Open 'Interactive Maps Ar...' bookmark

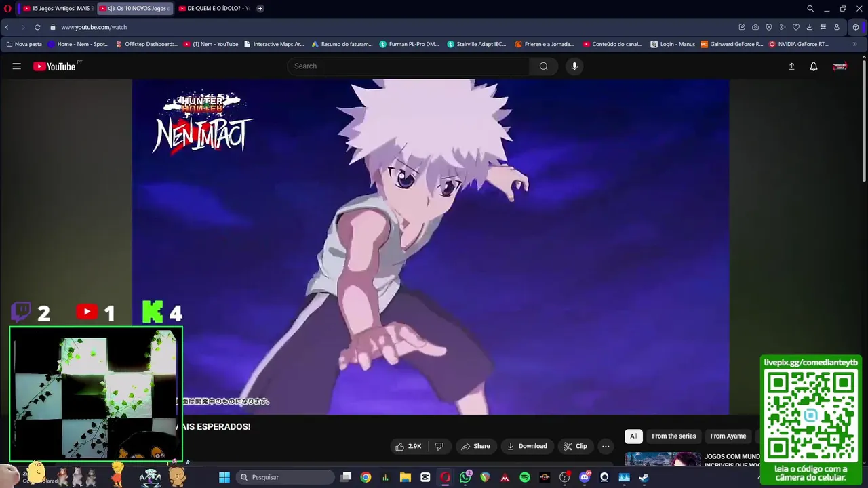(x=274, y=44)
